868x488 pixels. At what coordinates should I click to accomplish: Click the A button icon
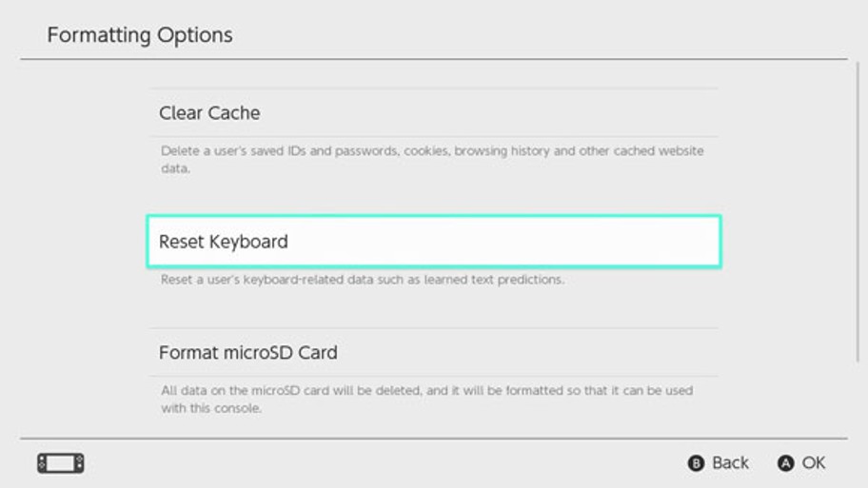(785, 463)
